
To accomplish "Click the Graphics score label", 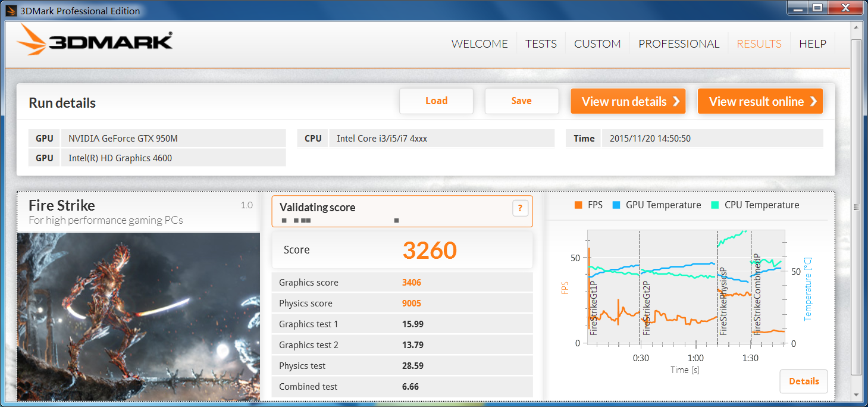I will [x=309, y=283].
